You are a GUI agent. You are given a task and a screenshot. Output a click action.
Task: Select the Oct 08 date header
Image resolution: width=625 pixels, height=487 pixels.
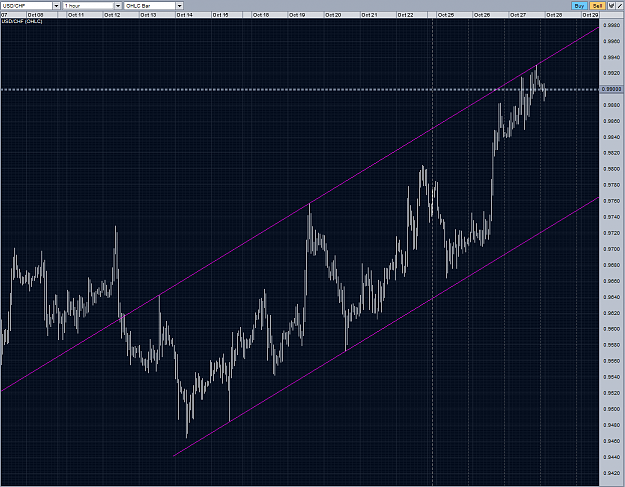35,15
